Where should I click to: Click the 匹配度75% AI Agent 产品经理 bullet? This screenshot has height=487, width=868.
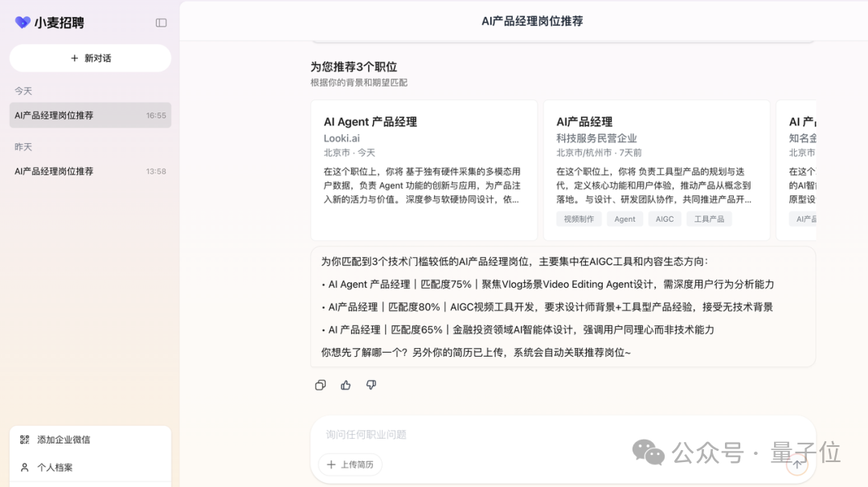[x=547, y=284]
